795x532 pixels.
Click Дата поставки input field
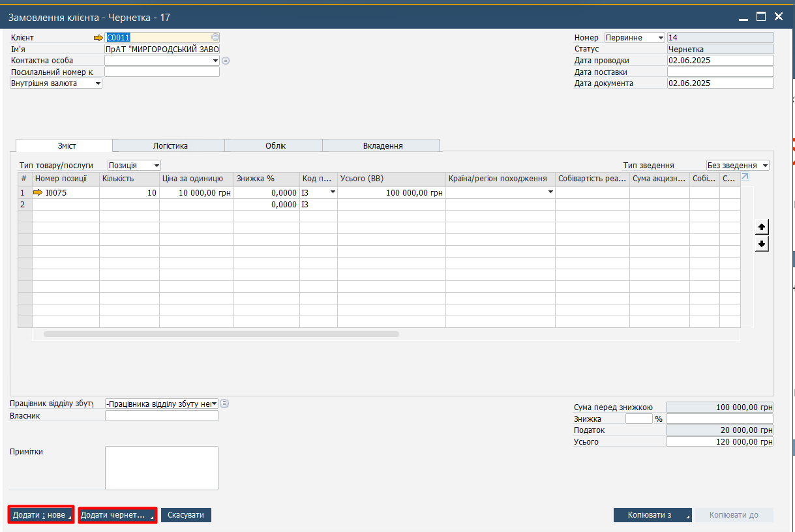click(x=720, y=72)
